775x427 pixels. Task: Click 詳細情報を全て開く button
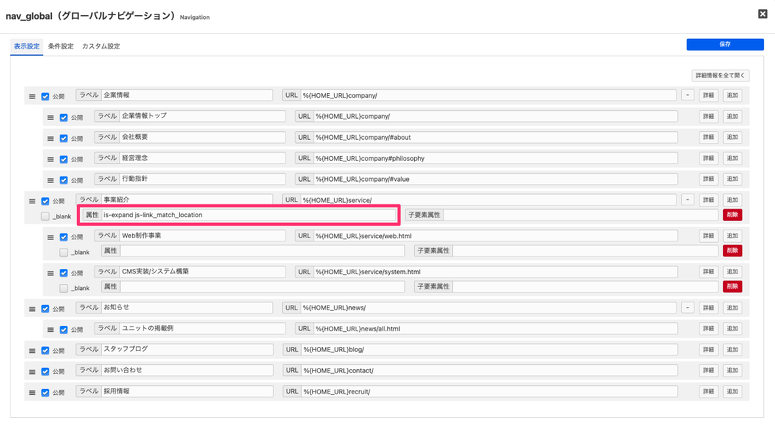[720, 75]
